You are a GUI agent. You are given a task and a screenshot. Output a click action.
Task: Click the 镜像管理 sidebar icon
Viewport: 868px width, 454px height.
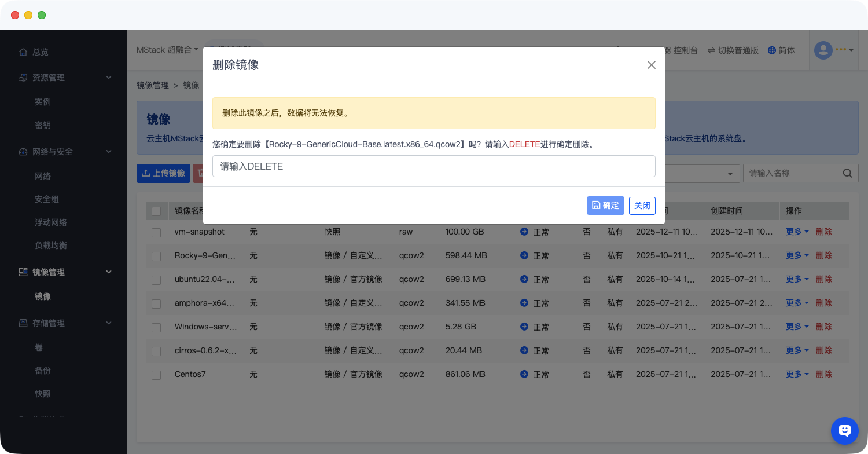click(x=23, y=272)
